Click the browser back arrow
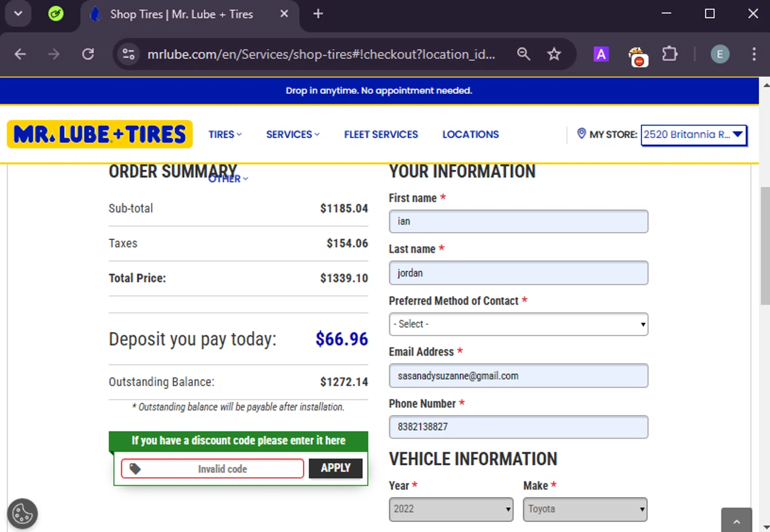Screen dimensions: 770x532 (x=20, y=54)
